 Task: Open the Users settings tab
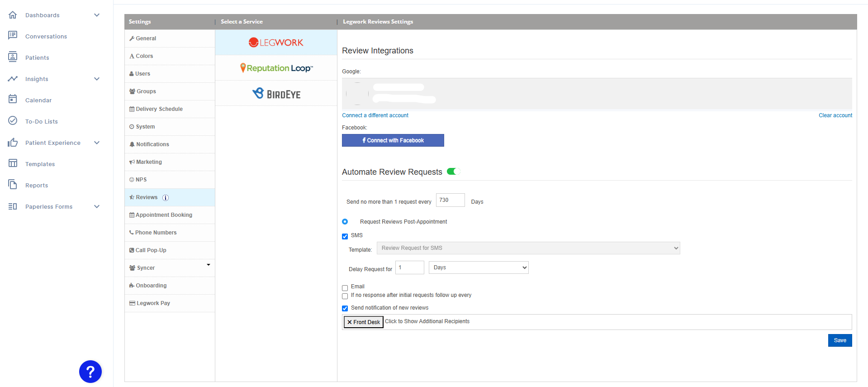pos(170,74)
